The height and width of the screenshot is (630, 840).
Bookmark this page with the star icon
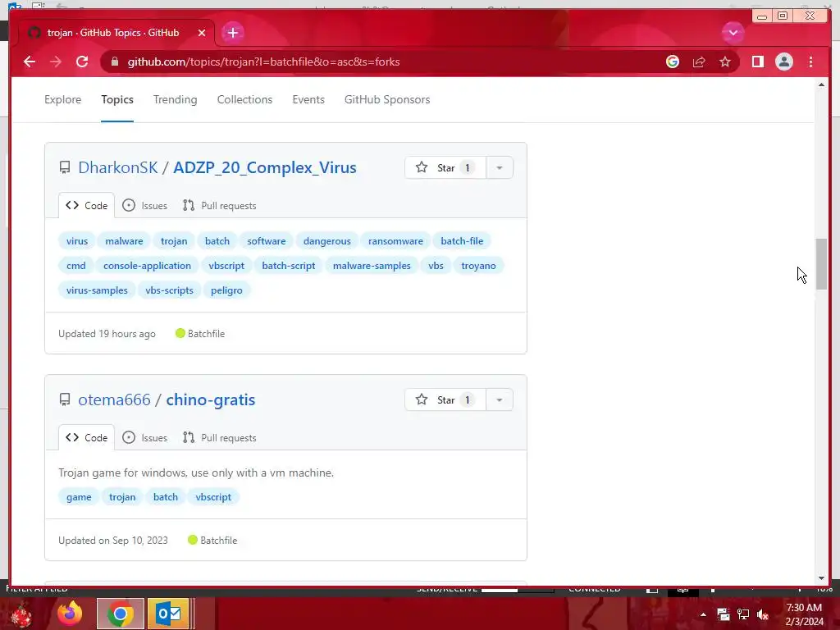[x=725, y=62]
